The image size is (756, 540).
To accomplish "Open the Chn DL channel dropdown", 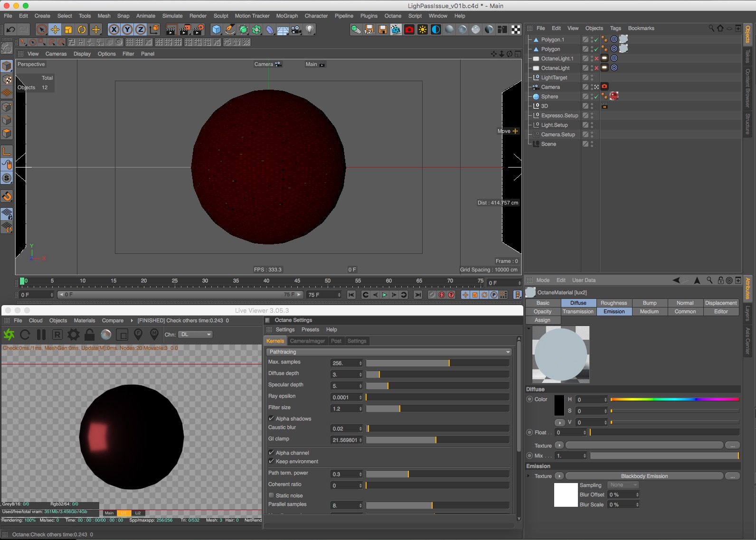I will point(195,335).
